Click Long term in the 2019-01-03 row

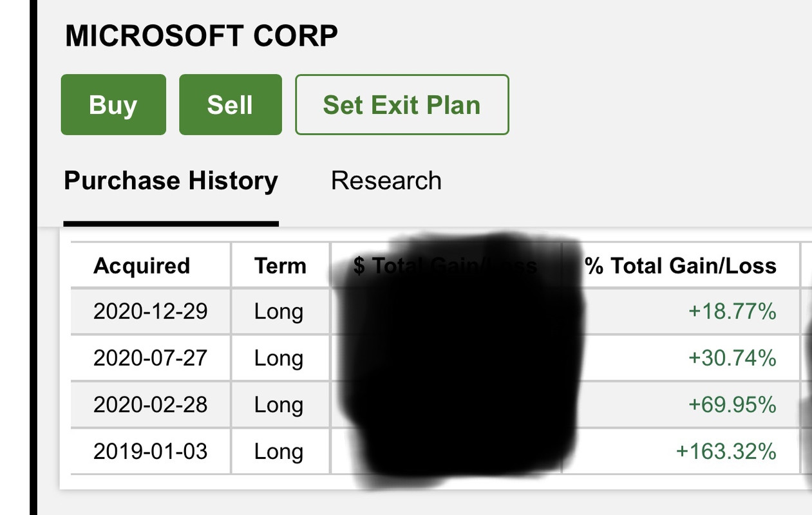[x=278, y=451]
